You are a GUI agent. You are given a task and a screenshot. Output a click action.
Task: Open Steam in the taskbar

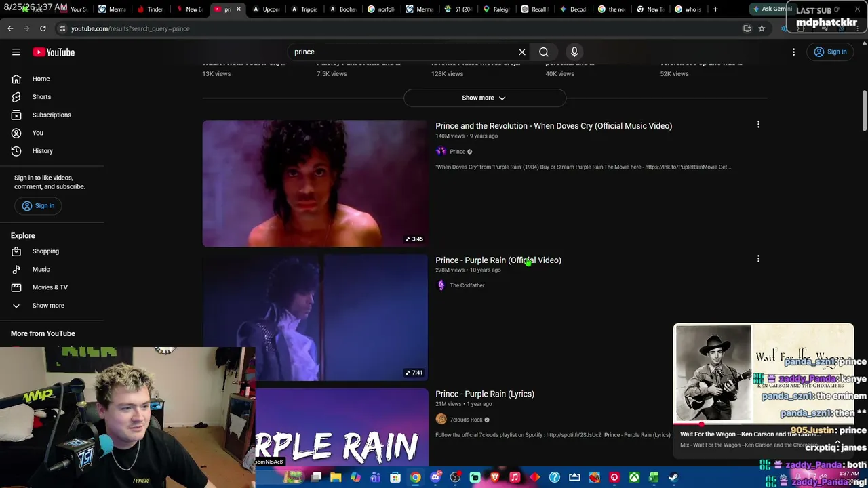(x=673, y=477)
